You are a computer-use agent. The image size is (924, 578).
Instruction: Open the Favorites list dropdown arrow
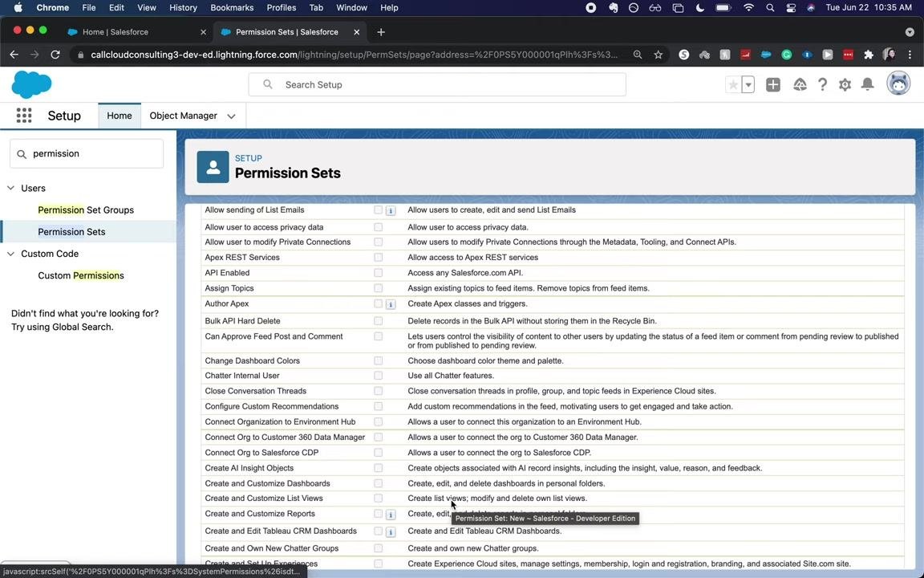pyautogui.click(x=748, y=85)
